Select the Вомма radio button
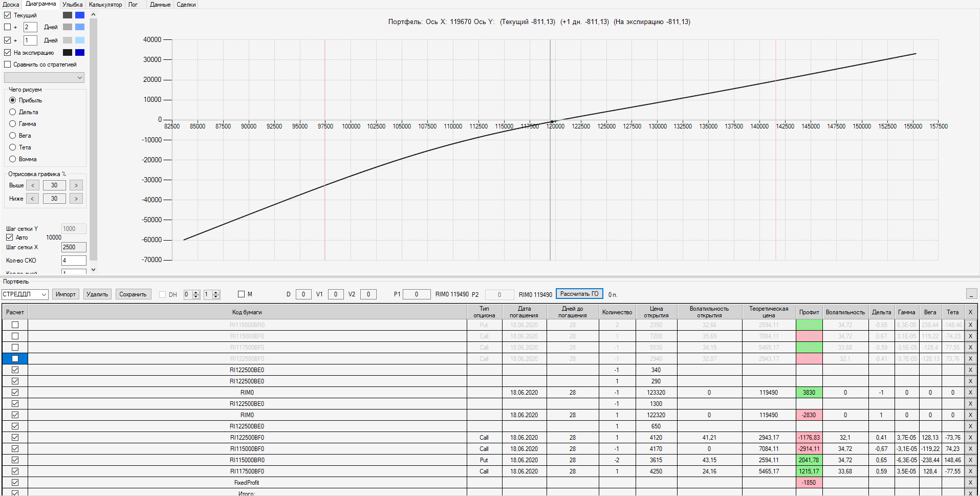Viewport: 980px width, 496px height. point(13,159)
